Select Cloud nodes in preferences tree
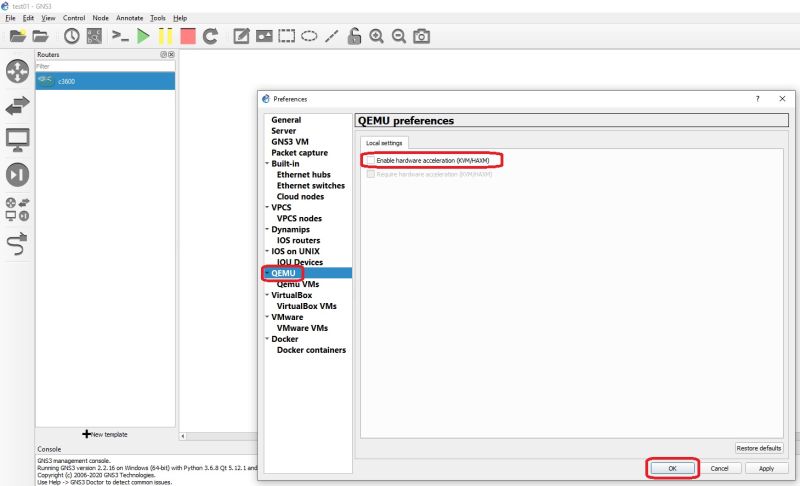Viewport: 800px width, 486px height. pos(300,196)
